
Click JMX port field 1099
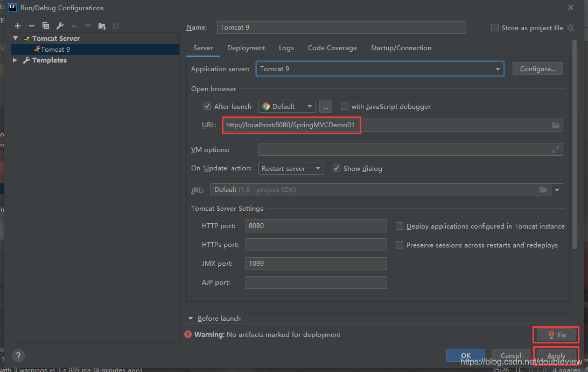[x=316, y=264]
